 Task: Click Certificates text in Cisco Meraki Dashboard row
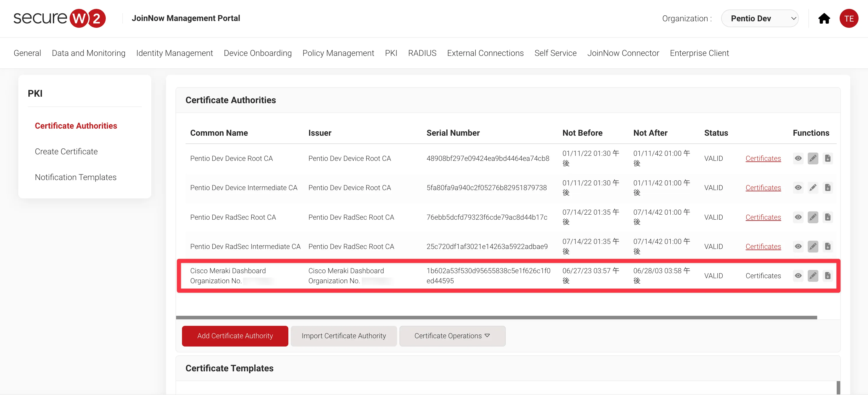pos(763,276)
